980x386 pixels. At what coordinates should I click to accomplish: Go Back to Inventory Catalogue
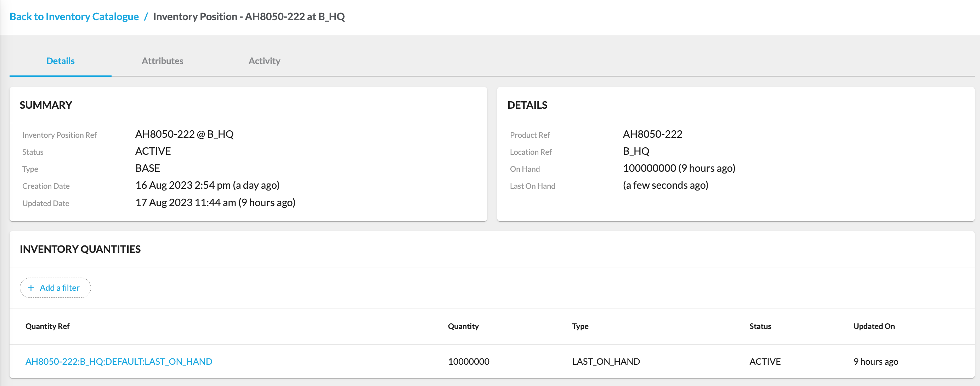click(x=74, y=16)
